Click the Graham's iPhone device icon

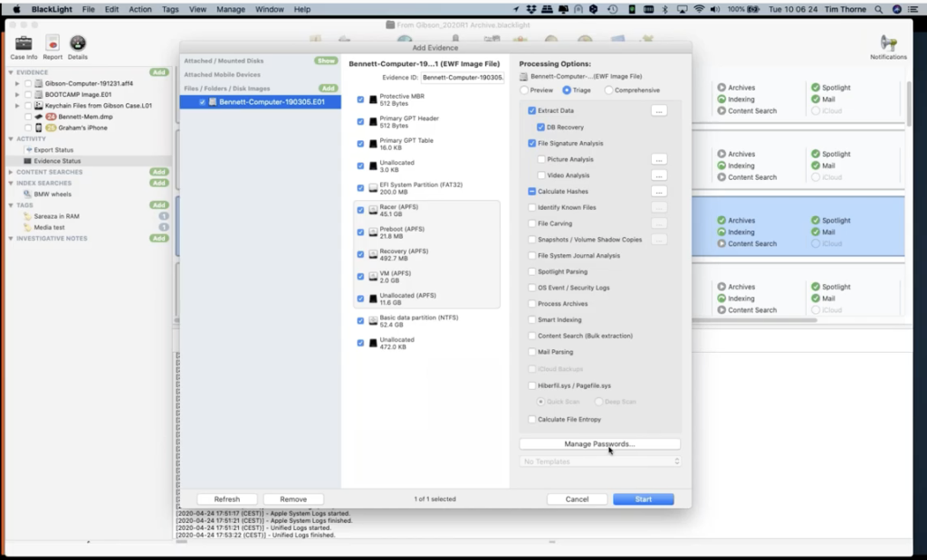[x=38, y=128]
